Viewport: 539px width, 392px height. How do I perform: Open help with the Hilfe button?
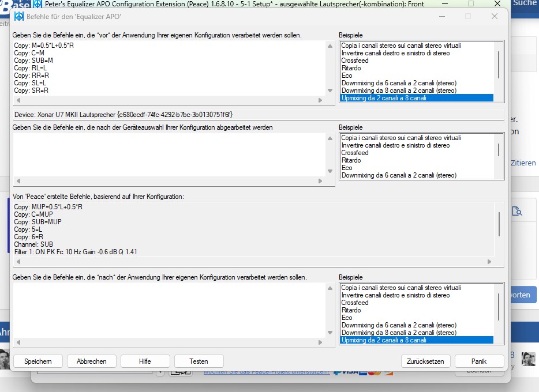pyautogui.click(x=145, y=361)
